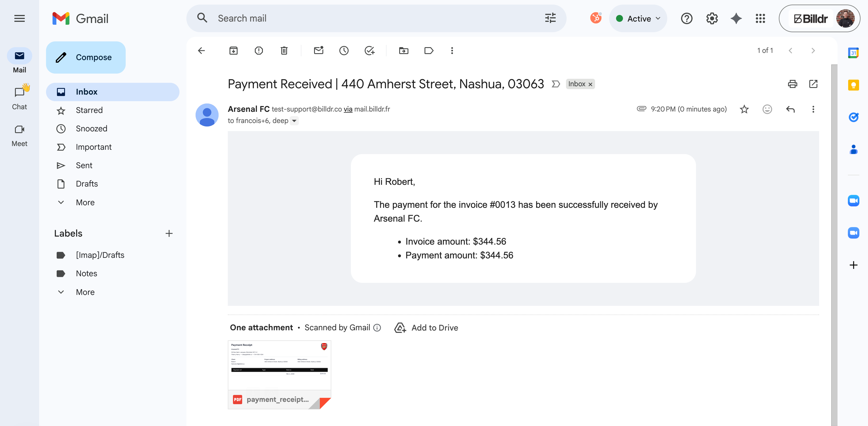Open Google Calendar side panel

point(853,53)
